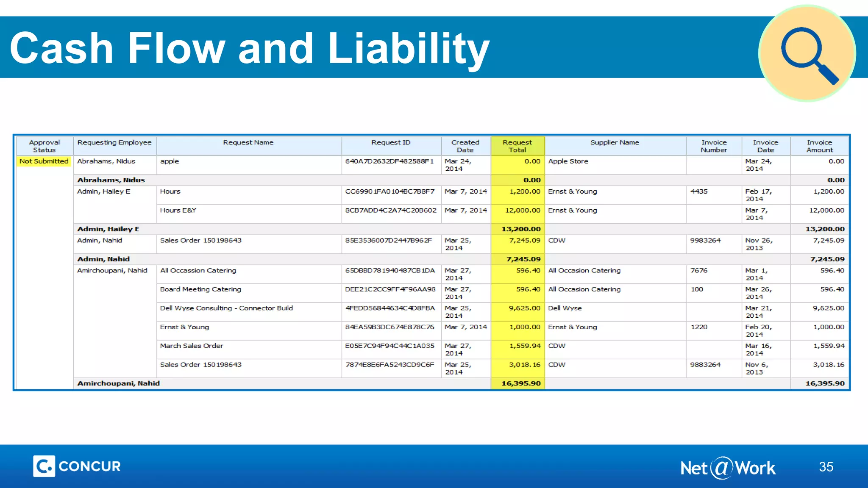The height and width of the screenshot is (488, 868).
Task: Select request ID CC69901FA0104BC7B8F7
Action: [x=390, y=191]
